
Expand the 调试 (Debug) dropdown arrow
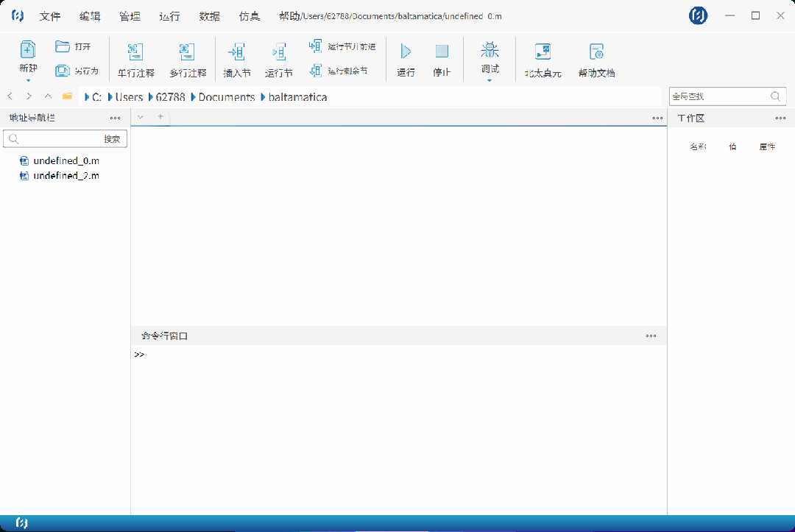(490, 80)
